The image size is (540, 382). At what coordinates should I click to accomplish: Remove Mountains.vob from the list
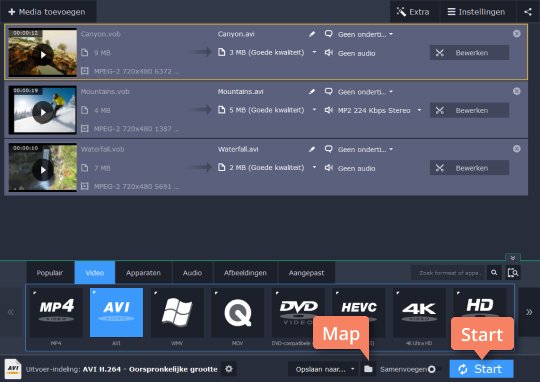coord(517,91)
